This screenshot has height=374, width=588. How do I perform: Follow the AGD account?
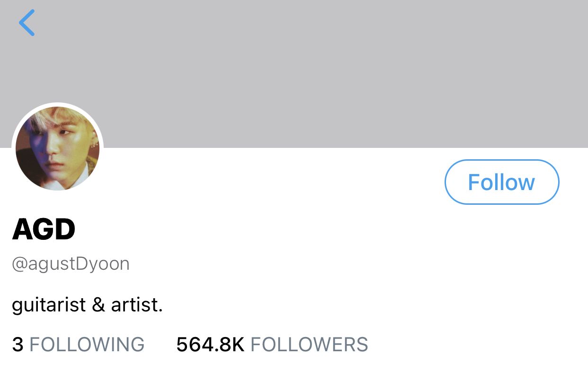pyautogui.click(x=501, y=182)
